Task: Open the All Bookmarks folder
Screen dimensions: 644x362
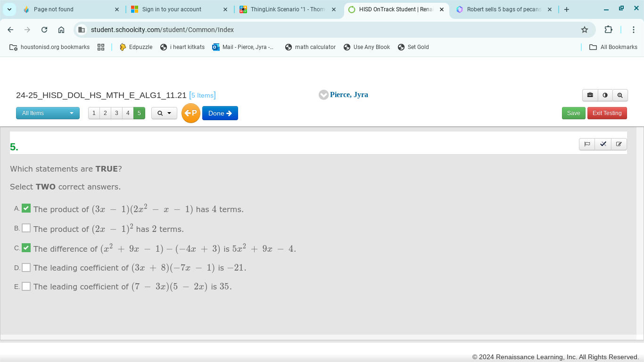Action: (x=613, y=47)
